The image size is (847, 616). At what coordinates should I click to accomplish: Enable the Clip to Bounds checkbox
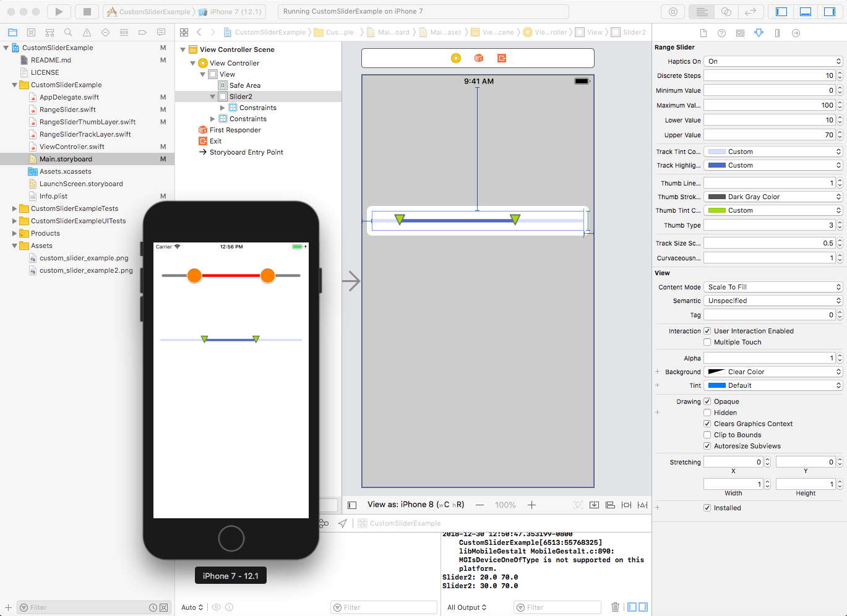pos(708,435)
